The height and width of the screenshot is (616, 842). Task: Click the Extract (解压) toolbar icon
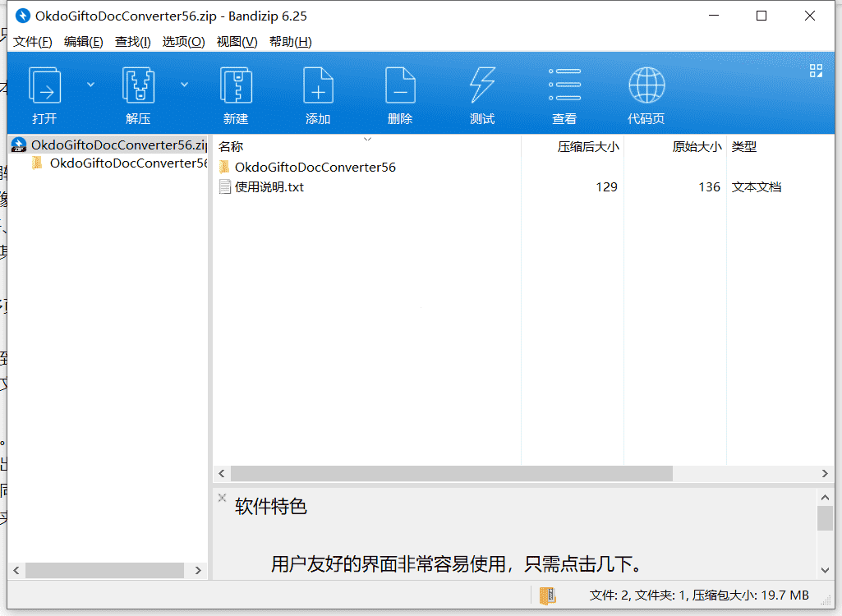[x=139, y=85]
